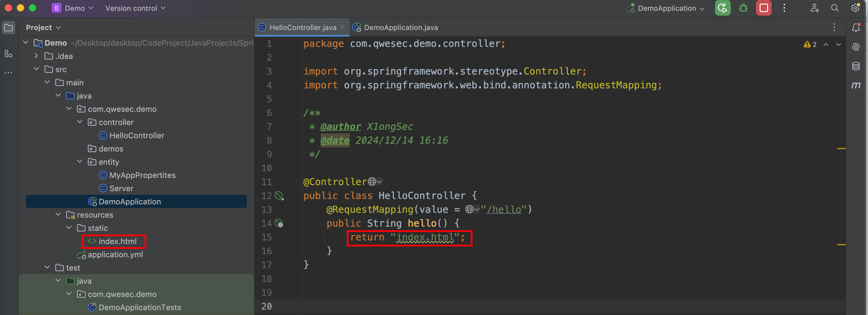Open Search Everywhere magnifier icon
This screenshot has height=315, width=868.
pyautogui.click(x=835, y=8)
